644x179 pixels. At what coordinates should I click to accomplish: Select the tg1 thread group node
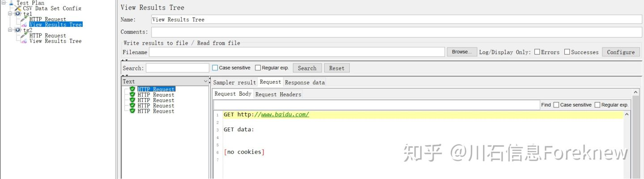pyautogui.click(x=28, y=14)
